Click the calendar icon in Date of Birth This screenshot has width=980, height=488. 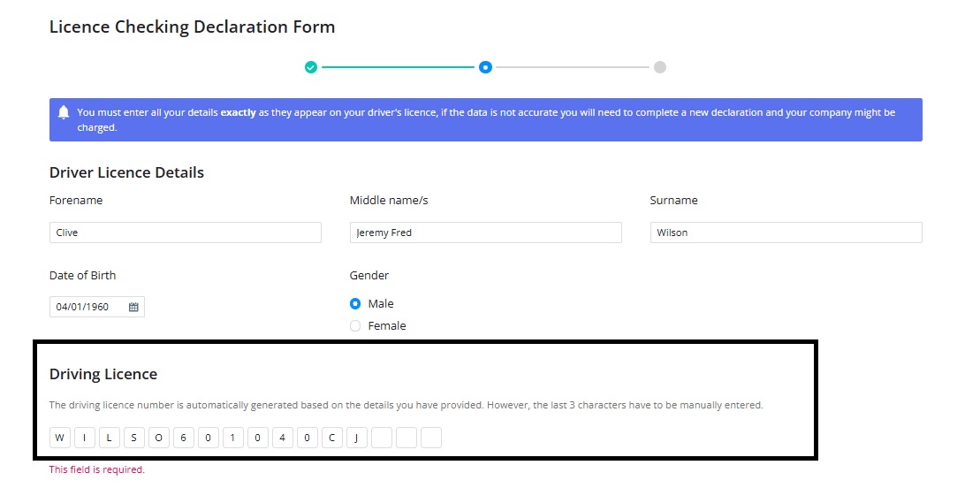coord(133,307)
